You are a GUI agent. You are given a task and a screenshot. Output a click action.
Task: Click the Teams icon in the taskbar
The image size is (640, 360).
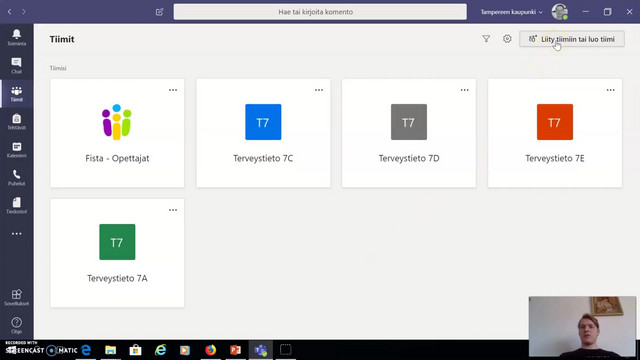[x=261, y=350]
